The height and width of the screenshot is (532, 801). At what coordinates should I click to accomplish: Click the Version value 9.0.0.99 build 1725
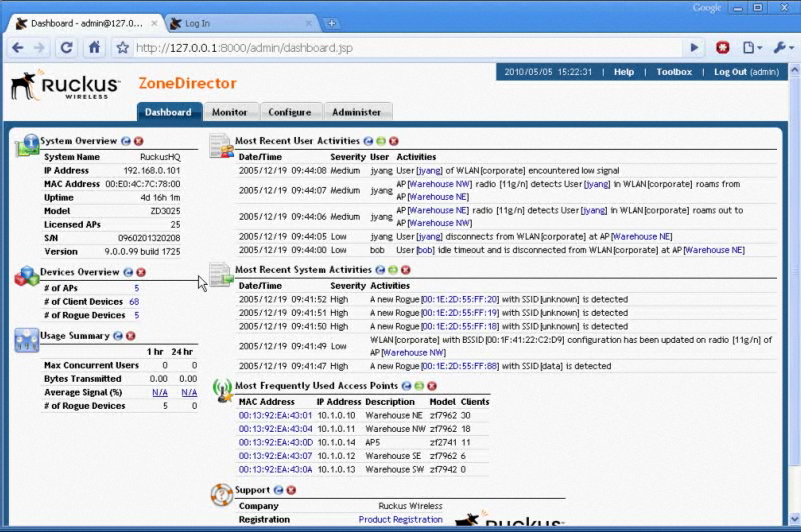[143, 251]
